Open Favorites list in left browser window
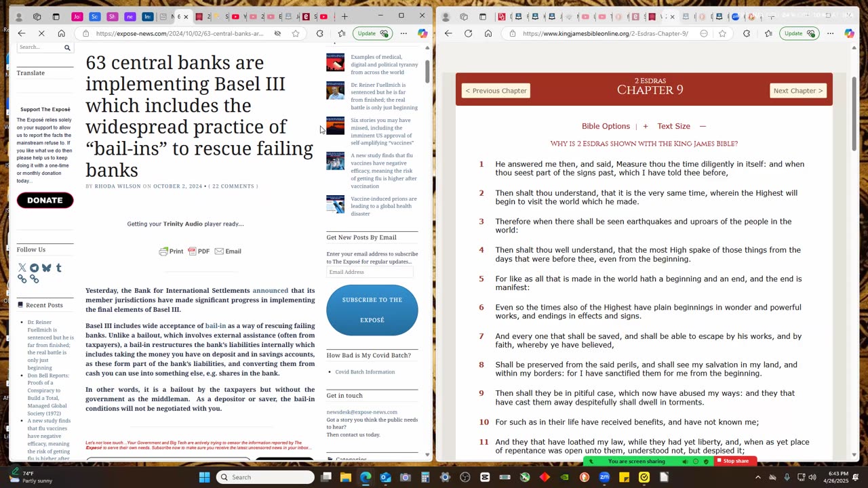The width and height of the screenshot is (868, 488). [x=341, y=33]
